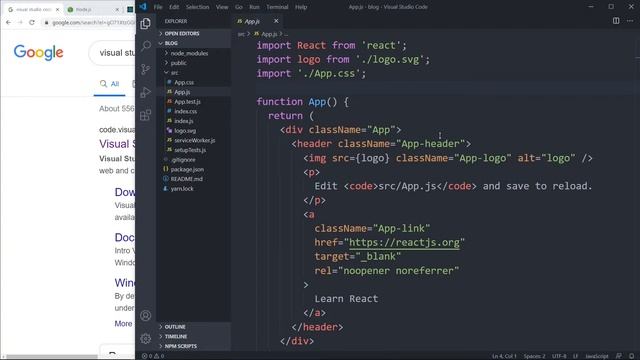The image size is (640, 360).
Task: Expand the public folder
Action: tap(193, 63)
